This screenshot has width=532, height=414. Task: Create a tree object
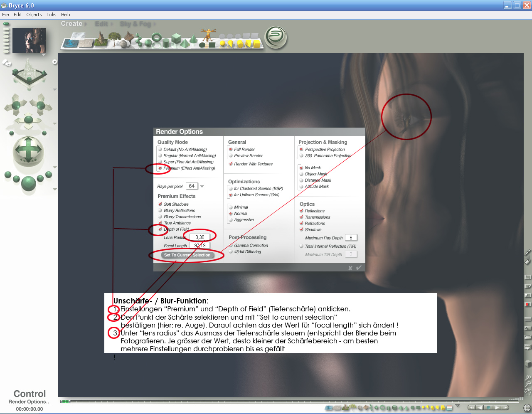(x=114, y=39)
